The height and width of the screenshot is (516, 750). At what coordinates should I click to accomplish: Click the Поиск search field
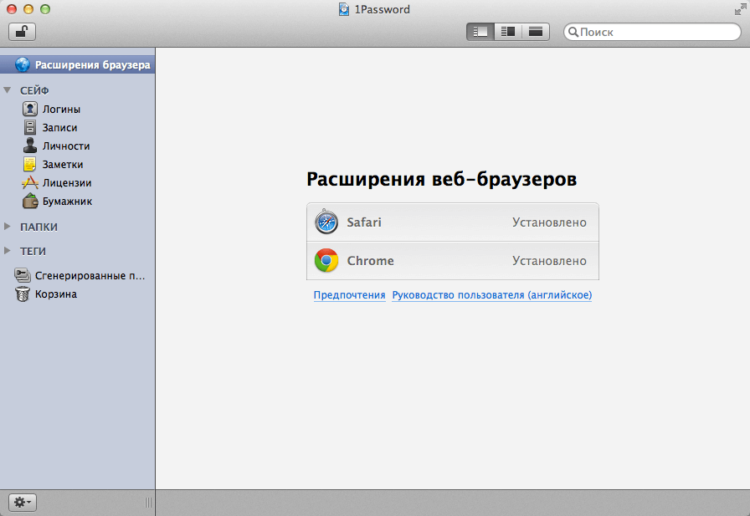coord(652,32)
